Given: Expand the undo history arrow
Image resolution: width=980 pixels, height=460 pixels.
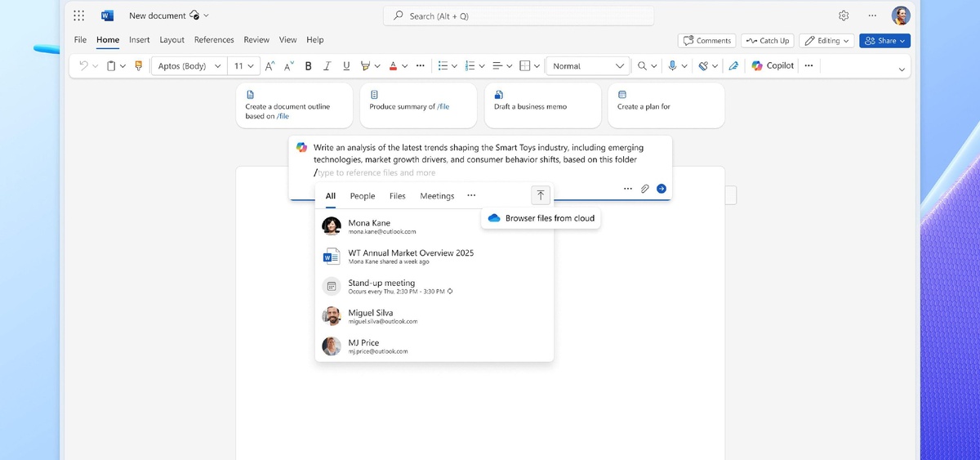Looking at the screenshot, I should (x=95, y=66).
